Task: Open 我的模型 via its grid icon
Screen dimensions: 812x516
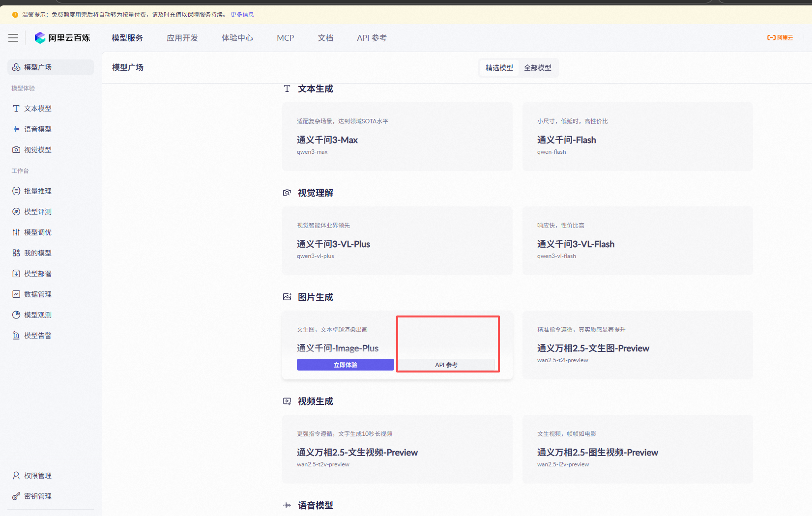Action: pos(16,253)
